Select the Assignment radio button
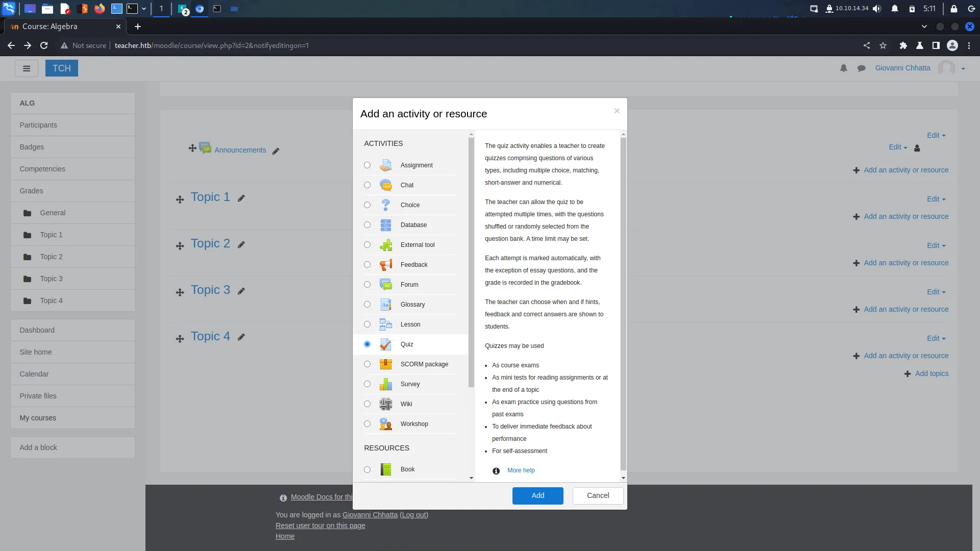This screenshot has height=551, width=980. click(x=367, y=165)
